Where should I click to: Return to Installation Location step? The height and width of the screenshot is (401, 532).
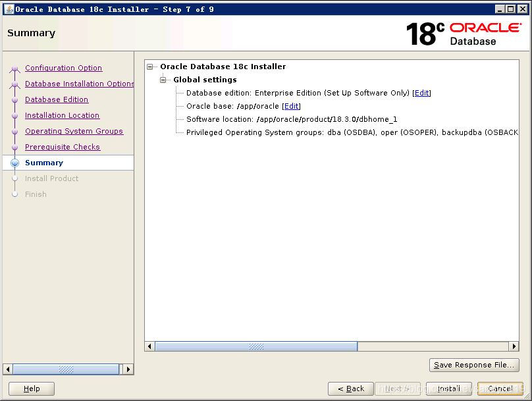(62, 115)
